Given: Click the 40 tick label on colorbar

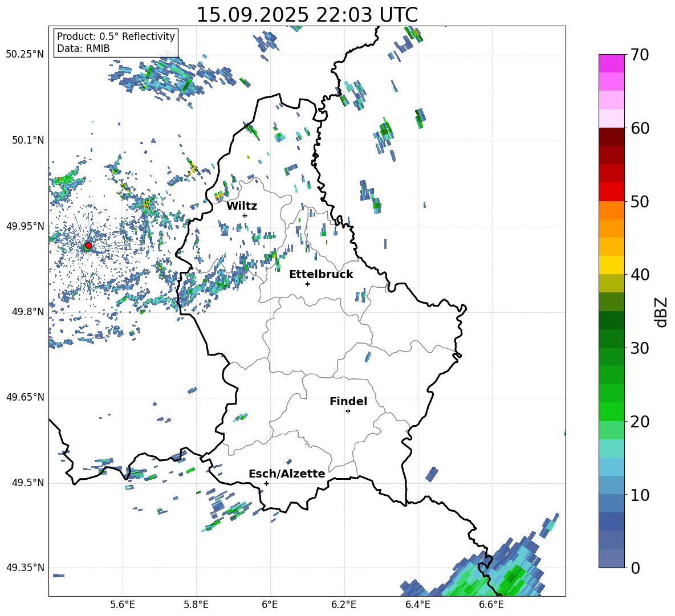Looking at the screenshot, I should click(640, 275).
